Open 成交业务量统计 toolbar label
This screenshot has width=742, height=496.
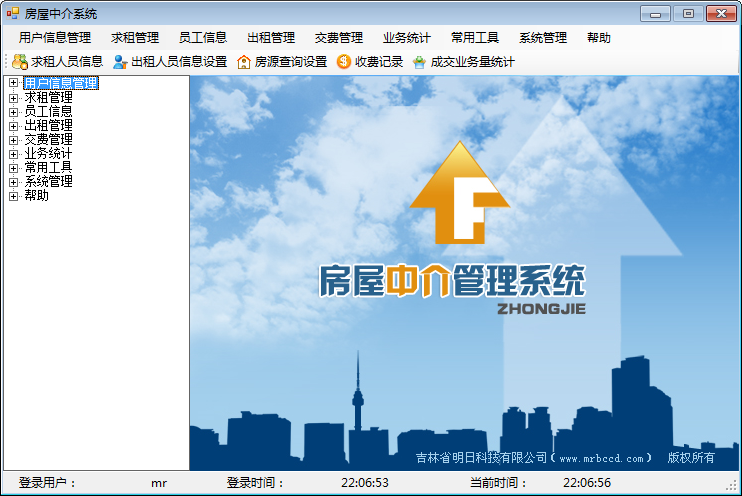click(472, 62)
